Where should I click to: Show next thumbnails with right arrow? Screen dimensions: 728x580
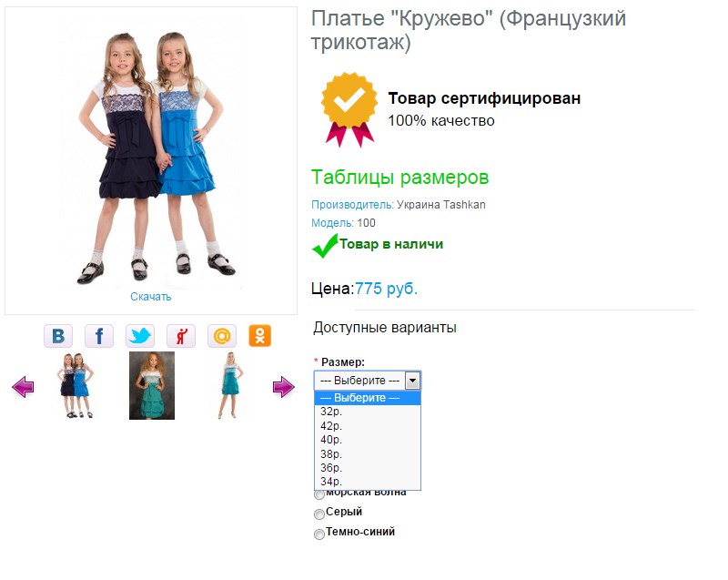(283, 386)
